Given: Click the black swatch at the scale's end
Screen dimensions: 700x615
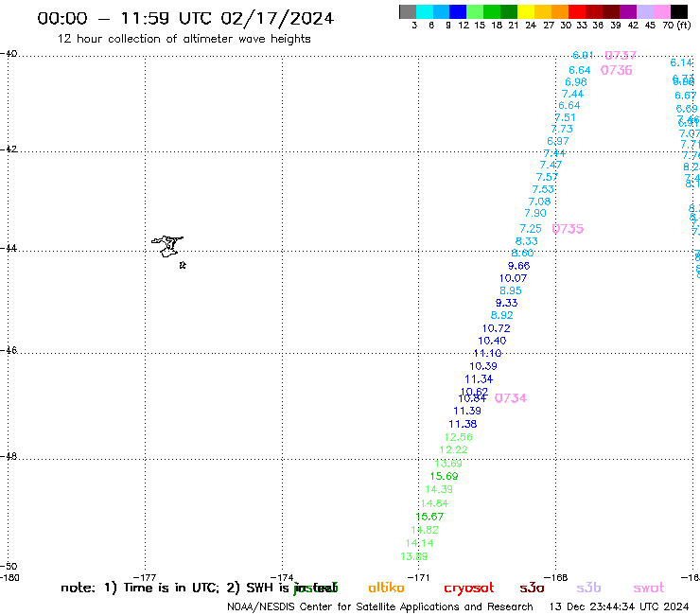Looking at the screenshot, I should click(x=679, y=11).
